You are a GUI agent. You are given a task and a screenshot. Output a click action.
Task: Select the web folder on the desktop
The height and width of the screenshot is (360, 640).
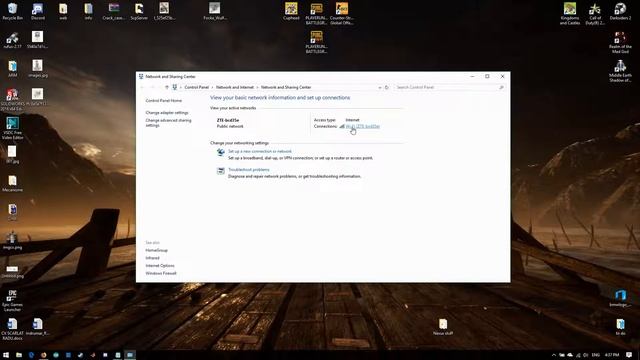pos(63,11)
